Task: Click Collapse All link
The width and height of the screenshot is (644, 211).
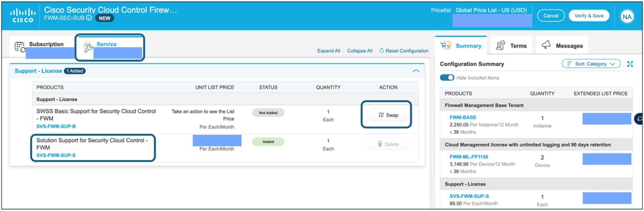Action: coord(359,51)
